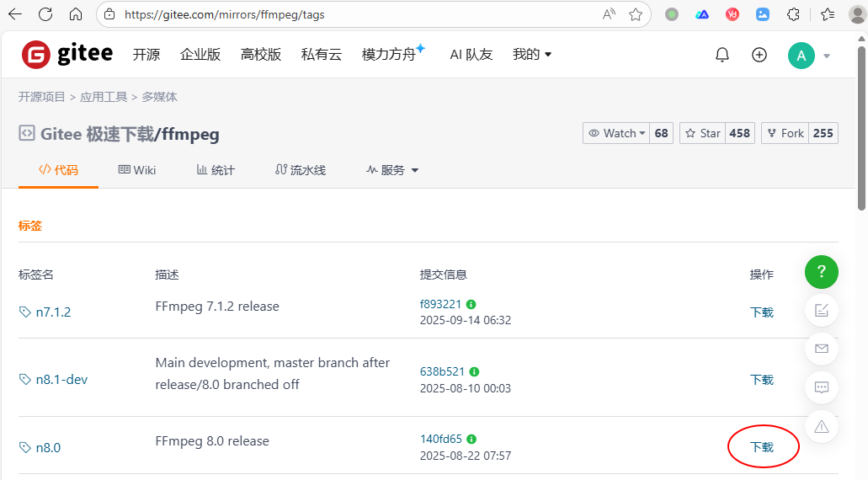This screenshot has width=868, height=480.
Task: Open the 开源 menu item
Action: 146,54
